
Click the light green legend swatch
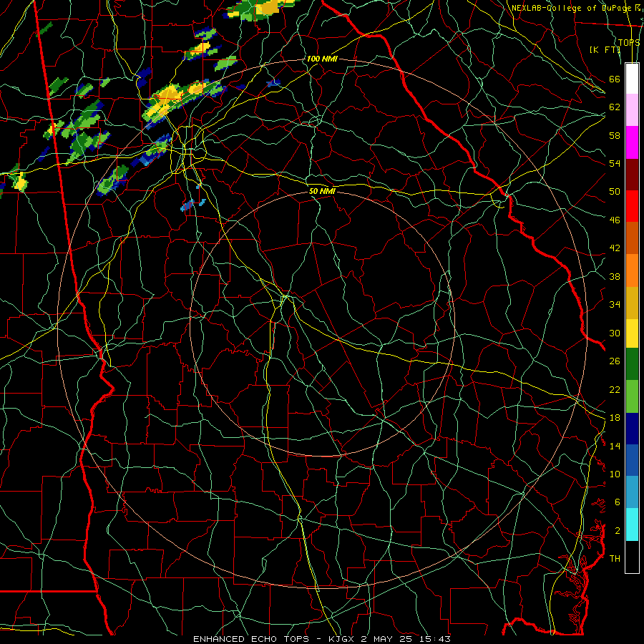click(632, 396)
